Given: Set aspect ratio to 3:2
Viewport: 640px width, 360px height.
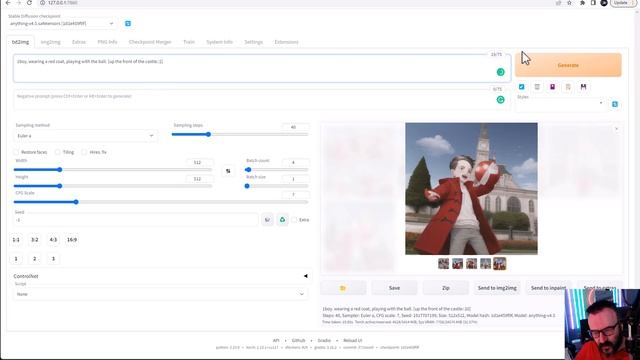Looking at the screenshot, I should click(x=35, y=240).
